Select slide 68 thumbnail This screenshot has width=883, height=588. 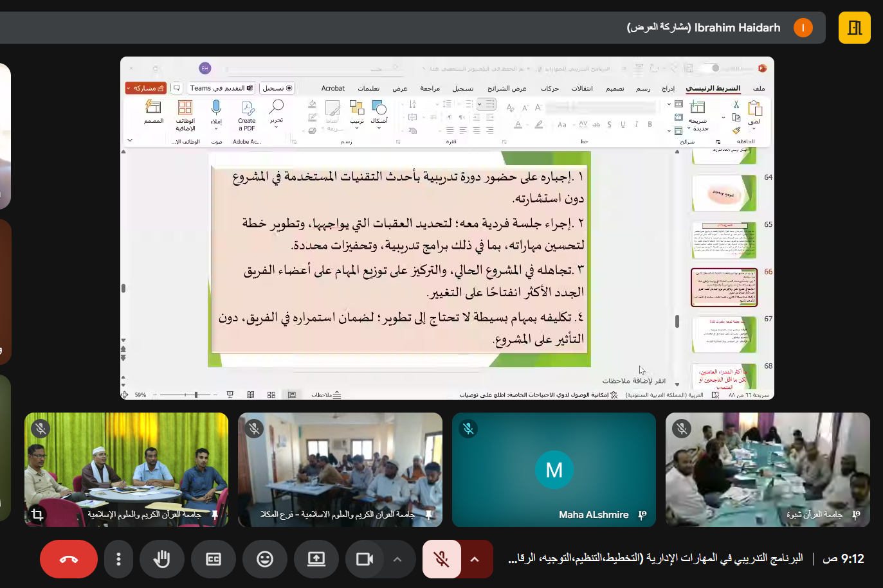(724, 377)
